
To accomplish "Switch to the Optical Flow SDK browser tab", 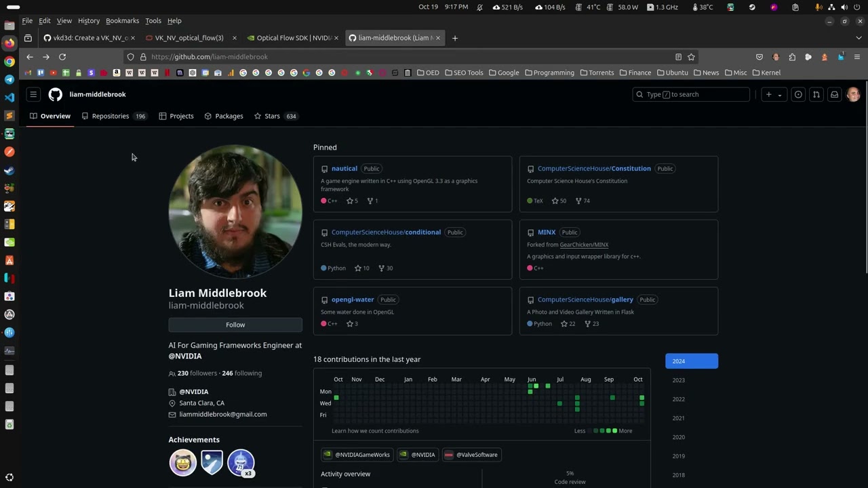I will click(x=293, y=38).
